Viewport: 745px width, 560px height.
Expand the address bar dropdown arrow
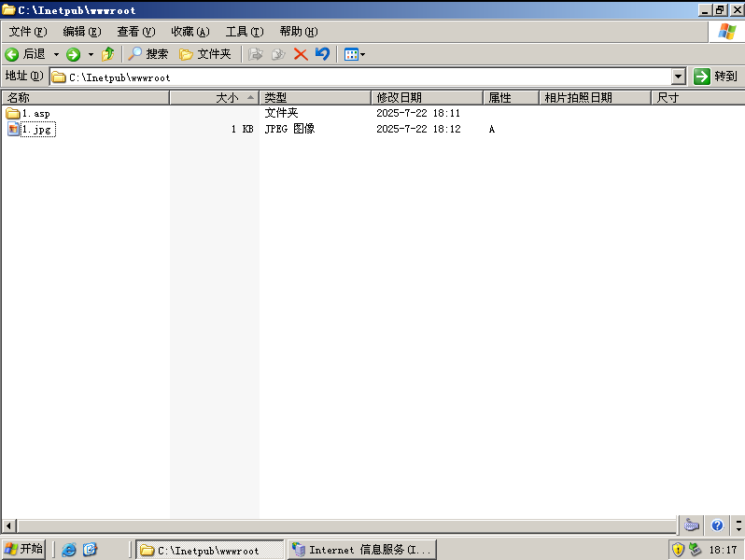pyautogui.click(x=679, y=77)
